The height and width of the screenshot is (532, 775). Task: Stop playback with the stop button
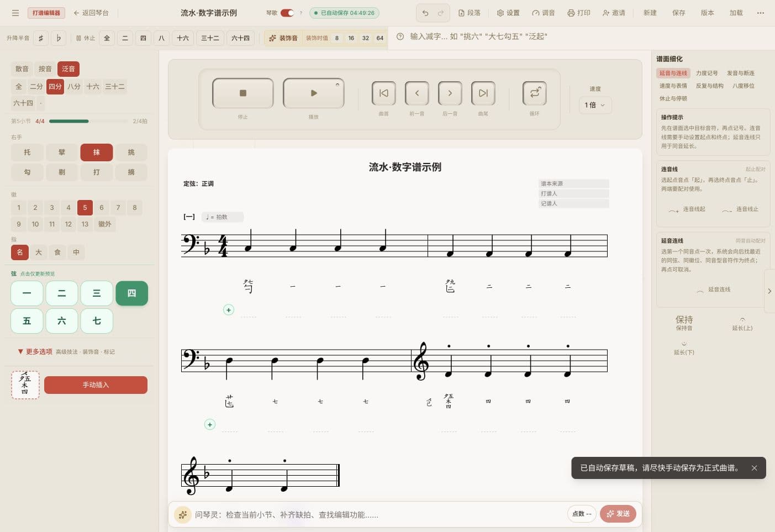[243, 93]
